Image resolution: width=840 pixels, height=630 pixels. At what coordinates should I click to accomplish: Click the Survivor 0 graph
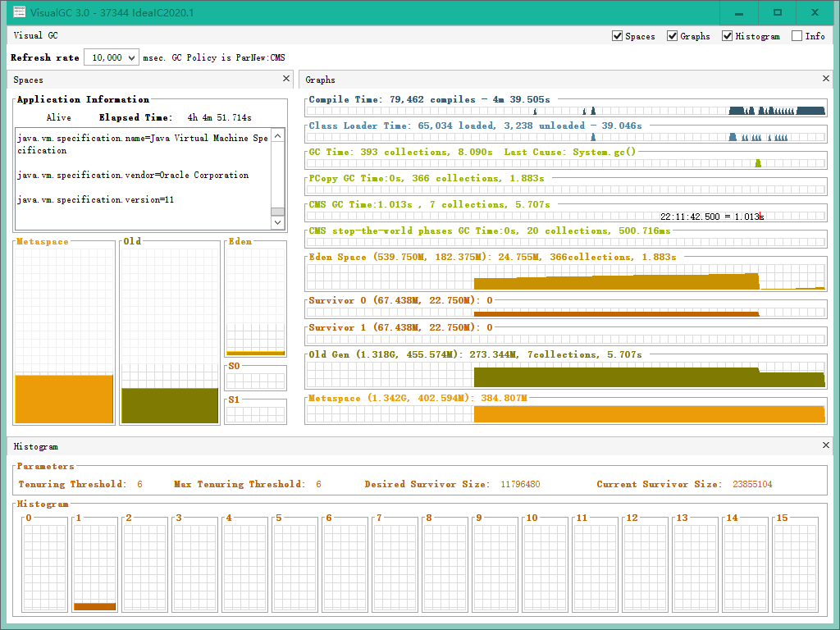(565, 313)
